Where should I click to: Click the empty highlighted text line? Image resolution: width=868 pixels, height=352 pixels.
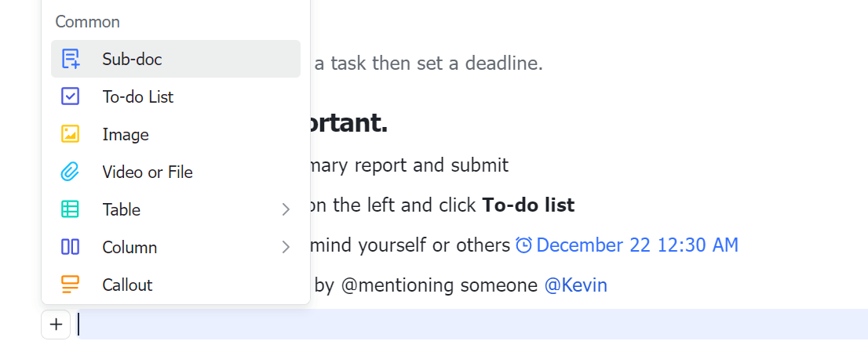(x=471, y=325)
